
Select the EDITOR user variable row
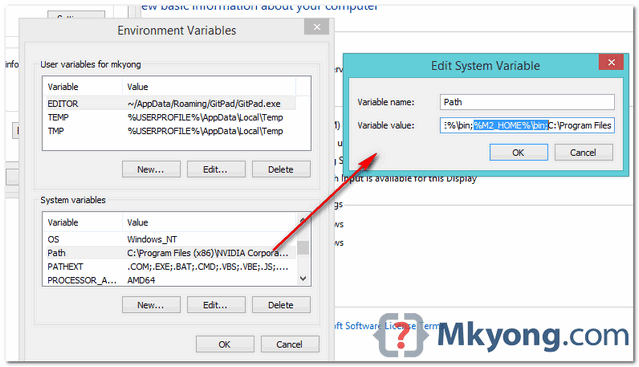pyautogui.click(x=170, y=103)
